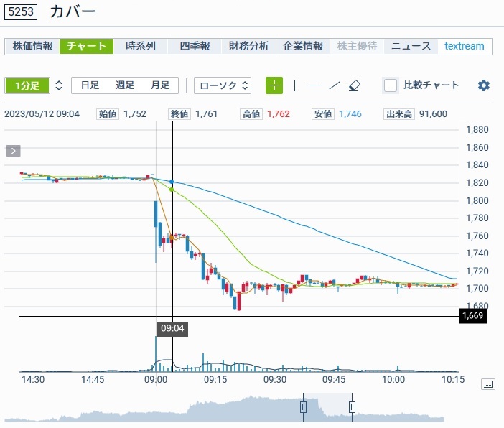The width and height of the screenshot is (504, 428).
Task: Activate the crosshair cursor tool
Action: click(274, 85)
